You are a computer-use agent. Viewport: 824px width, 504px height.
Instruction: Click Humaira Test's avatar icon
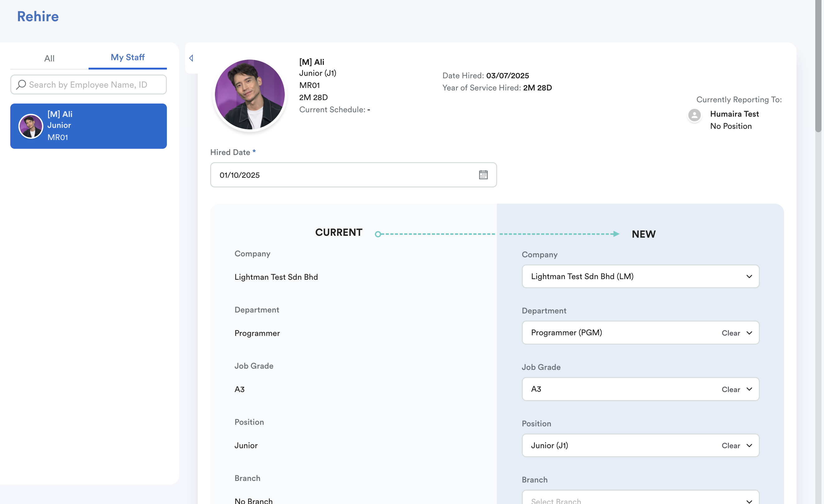click(x=694, y=115)
